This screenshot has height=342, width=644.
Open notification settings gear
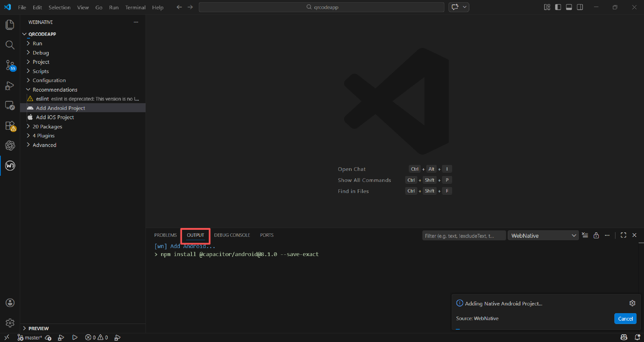(x=632, y=303)
